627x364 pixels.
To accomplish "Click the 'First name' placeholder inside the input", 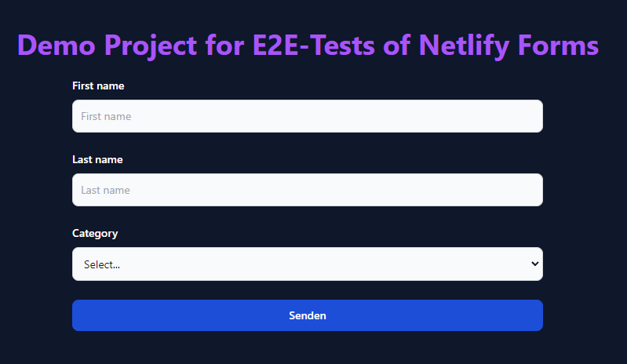I will click(x=106, y=116).
